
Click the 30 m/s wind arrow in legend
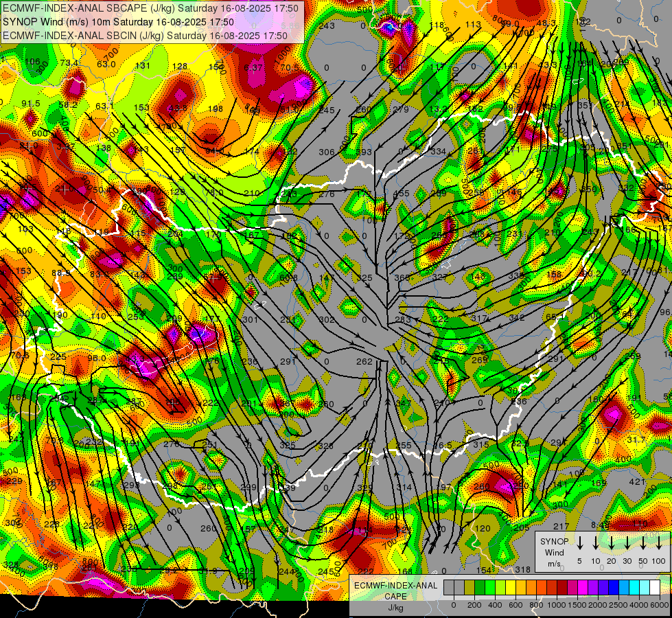click(627, 542)
